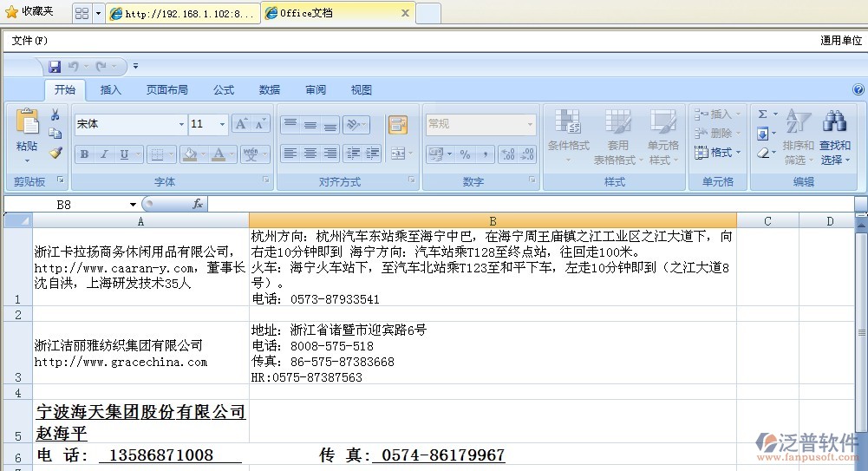Toggle bottom vertical alignment

click(x=330, y=125)
